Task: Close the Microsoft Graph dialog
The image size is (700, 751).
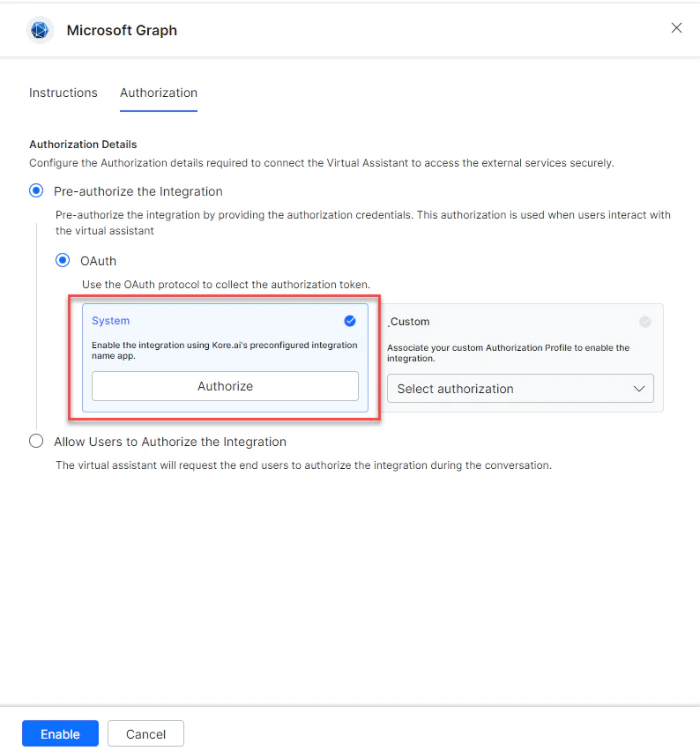Action: (676, 27)
